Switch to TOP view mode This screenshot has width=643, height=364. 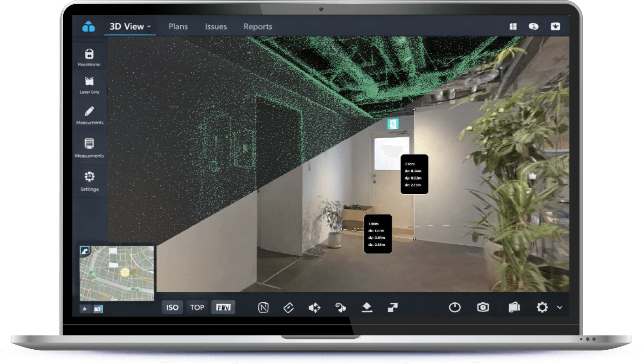click(x=197, y=307)
